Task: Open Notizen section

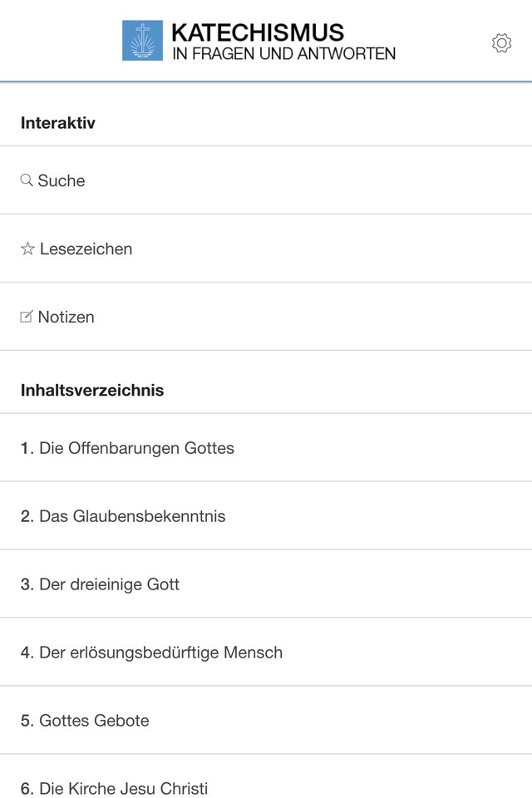Action: (x=266, y=317)
